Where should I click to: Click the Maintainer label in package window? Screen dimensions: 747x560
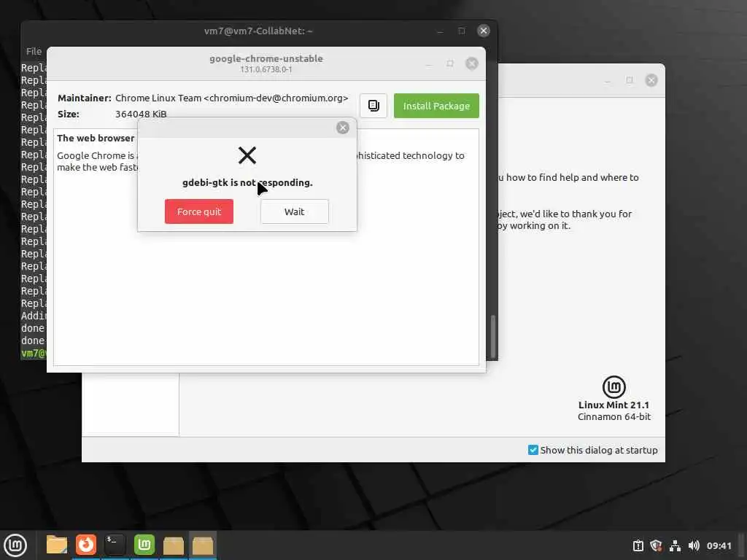click(85, 98)
